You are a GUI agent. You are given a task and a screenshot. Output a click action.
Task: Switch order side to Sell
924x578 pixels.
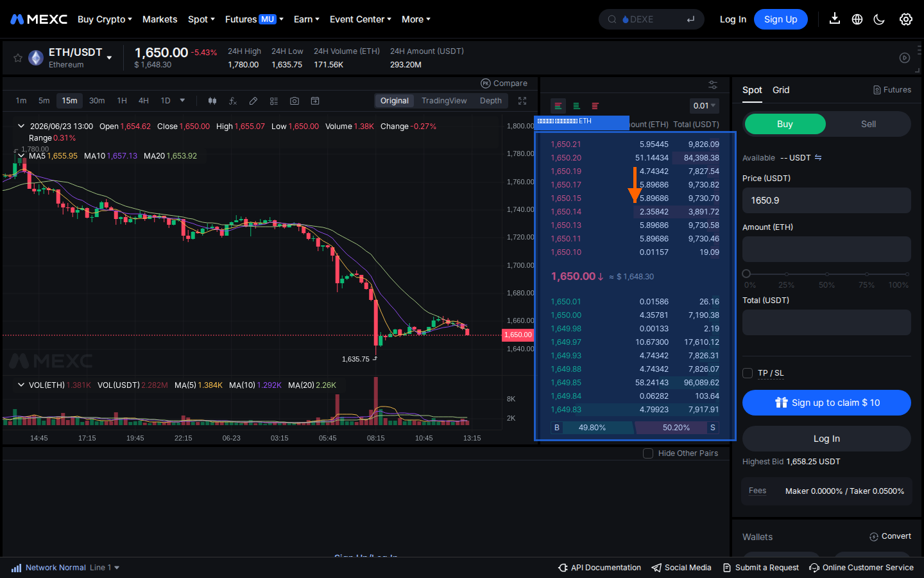tap(868, 124)
